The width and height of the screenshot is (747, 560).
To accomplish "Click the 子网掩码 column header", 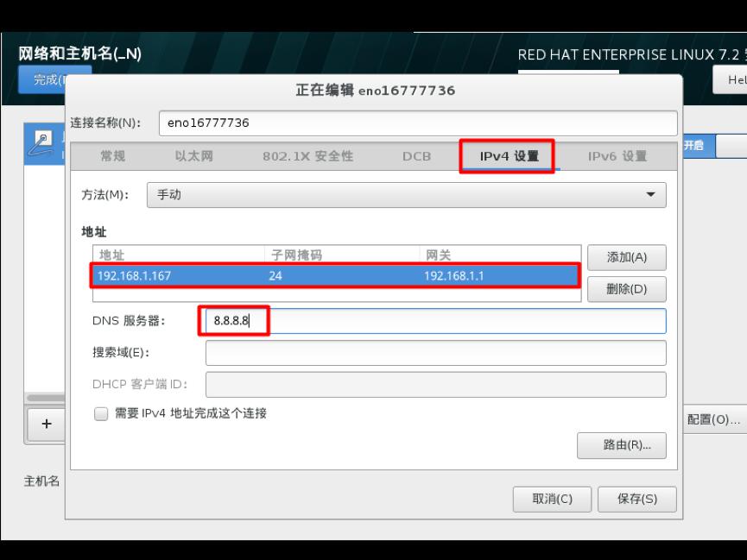I will click(342, 255).
